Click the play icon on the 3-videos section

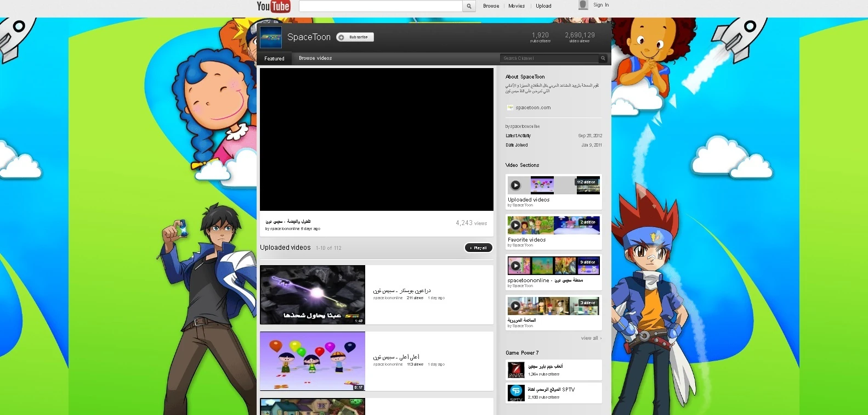(x=515, y=306)
